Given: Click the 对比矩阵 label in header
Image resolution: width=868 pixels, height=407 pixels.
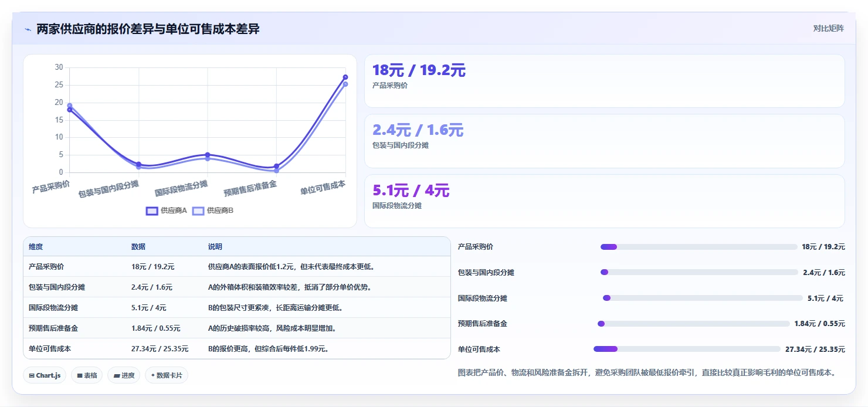Looking at the screenshot, I should (829, 28).
